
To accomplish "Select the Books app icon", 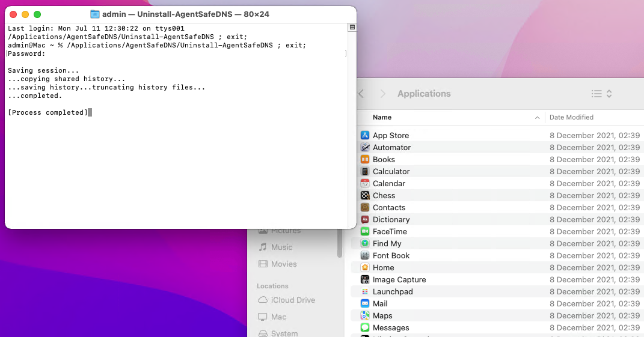I will [365, 159].
